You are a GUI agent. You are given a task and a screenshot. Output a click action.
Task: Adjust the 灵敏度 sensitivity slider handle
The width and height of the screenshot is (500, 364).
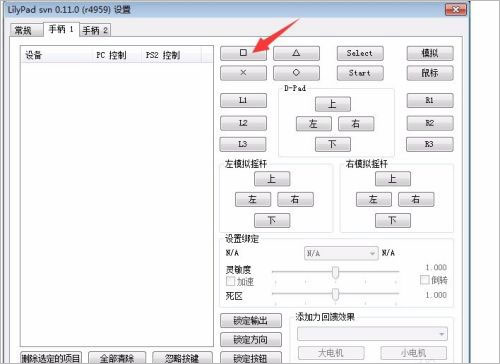(x=336, y=272)
